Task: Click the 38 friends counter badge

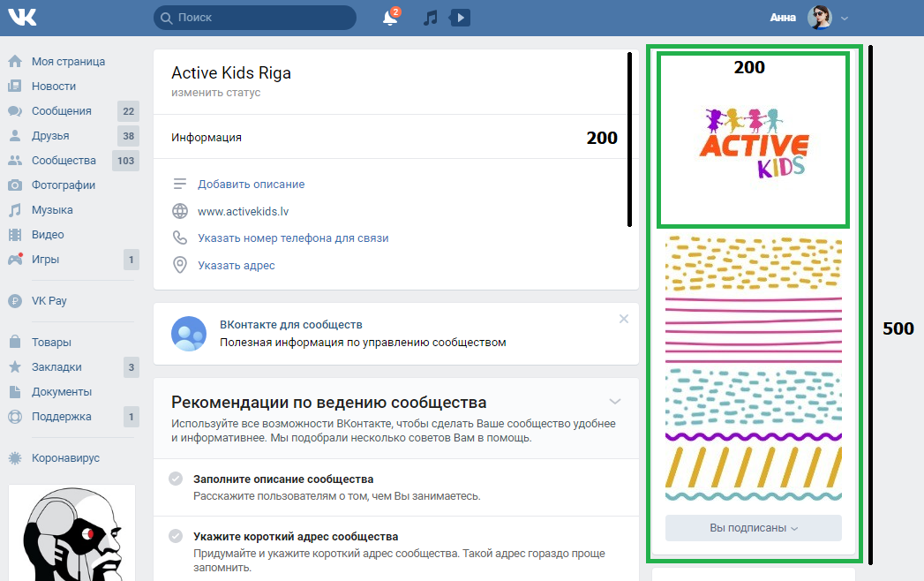Action: click(129, 136)
